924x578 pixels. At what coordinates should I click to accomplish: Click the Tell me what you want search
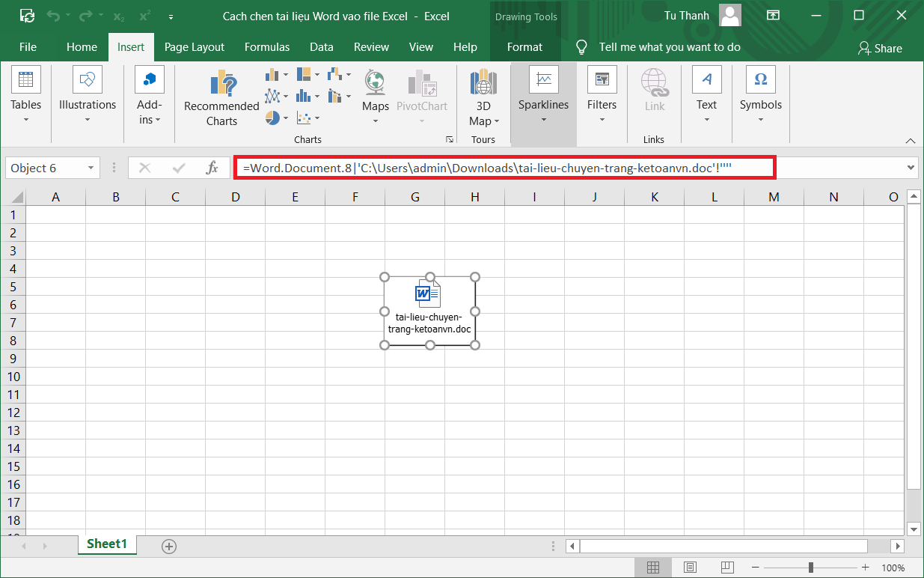[x=669, y=47]
